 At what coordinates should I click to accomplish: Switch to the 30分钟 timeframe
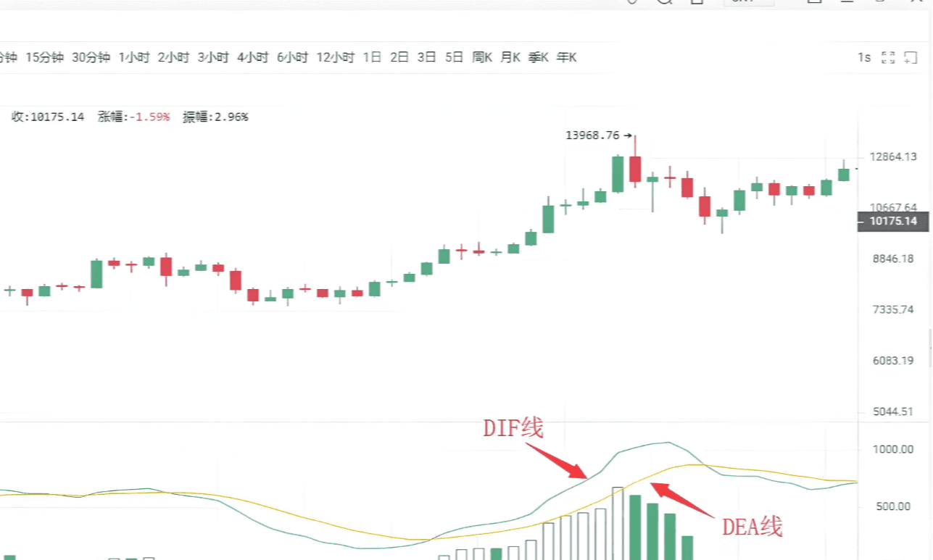point(91,57)
